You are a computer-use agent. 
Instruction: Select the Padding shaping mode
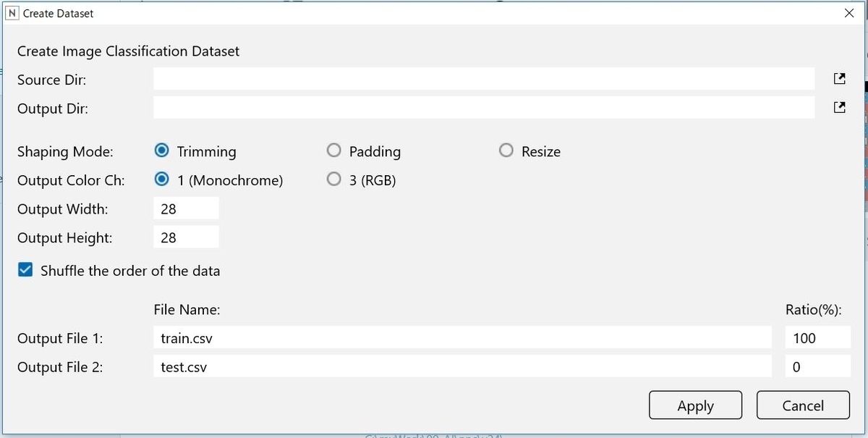[334, 151]
